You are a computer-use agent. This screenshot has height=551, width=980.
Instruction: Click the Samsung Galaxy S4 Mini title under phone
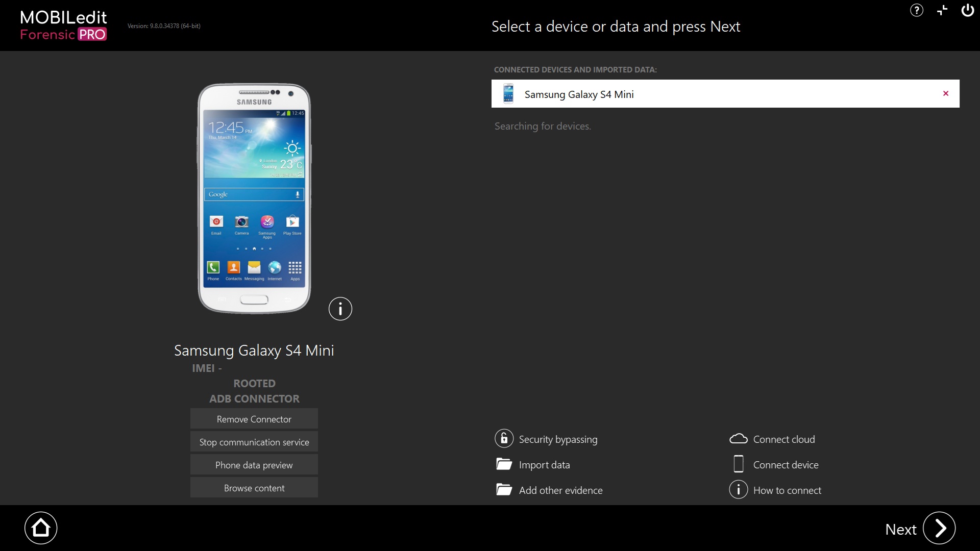(x=254, y=350)
